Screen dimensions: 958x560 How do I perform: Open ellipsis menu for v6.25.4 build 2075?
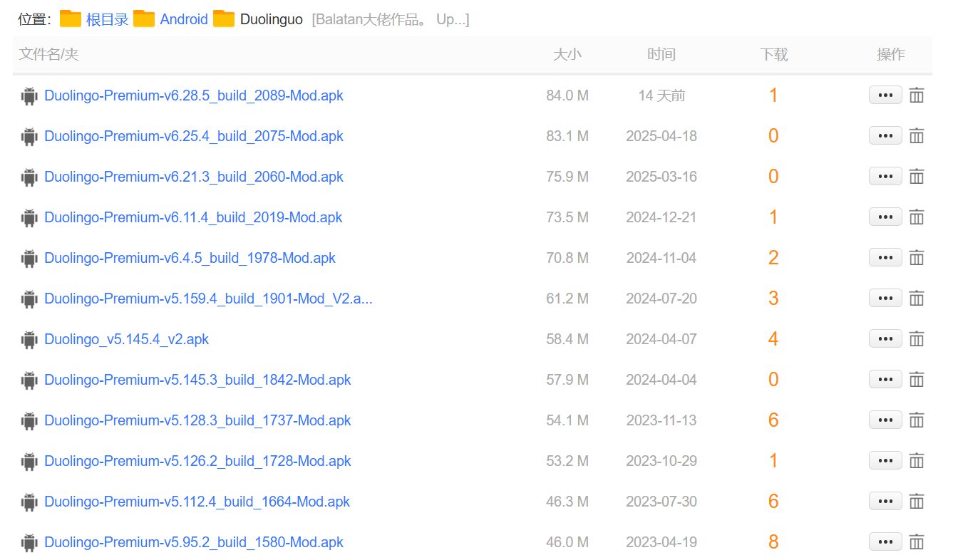[x=885, y=135]
